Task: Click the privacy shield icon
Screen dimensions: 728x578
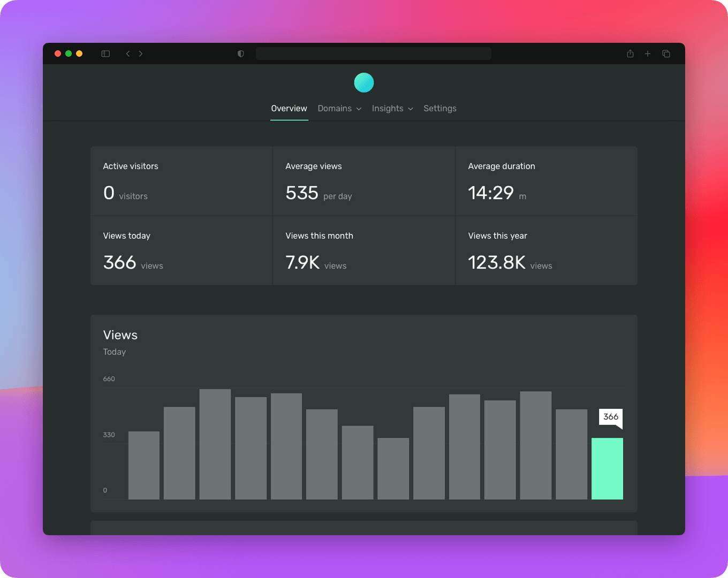Action: [x=241, y=54]
